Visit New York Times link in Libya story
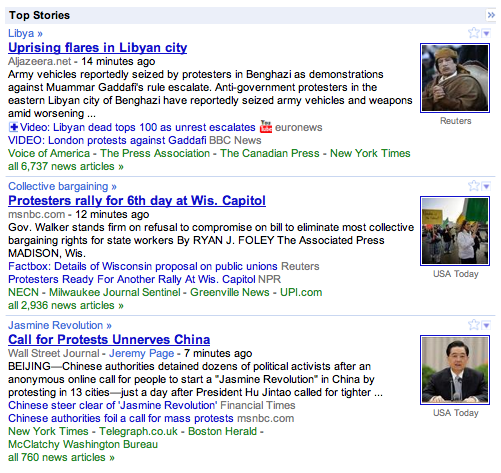The width and height of the screenshot is (501, 473). tap(370, 153)
